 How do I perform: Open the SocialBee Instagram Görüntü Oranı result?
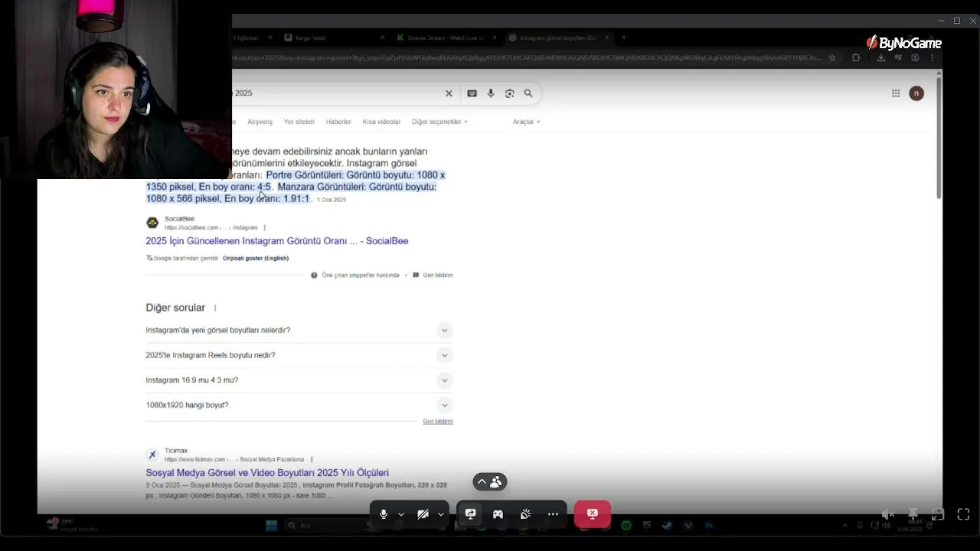[x=277, y=241]
